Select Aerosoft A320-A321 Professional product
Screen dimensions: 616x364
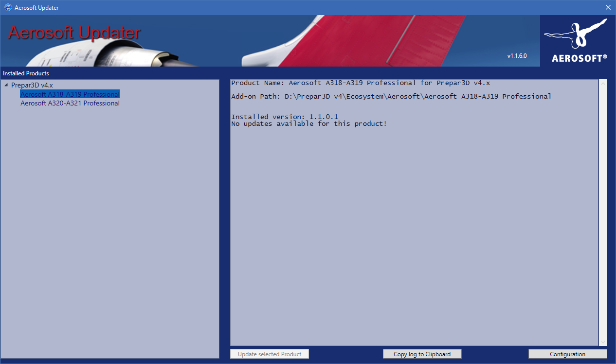click(x=70, y=103)
